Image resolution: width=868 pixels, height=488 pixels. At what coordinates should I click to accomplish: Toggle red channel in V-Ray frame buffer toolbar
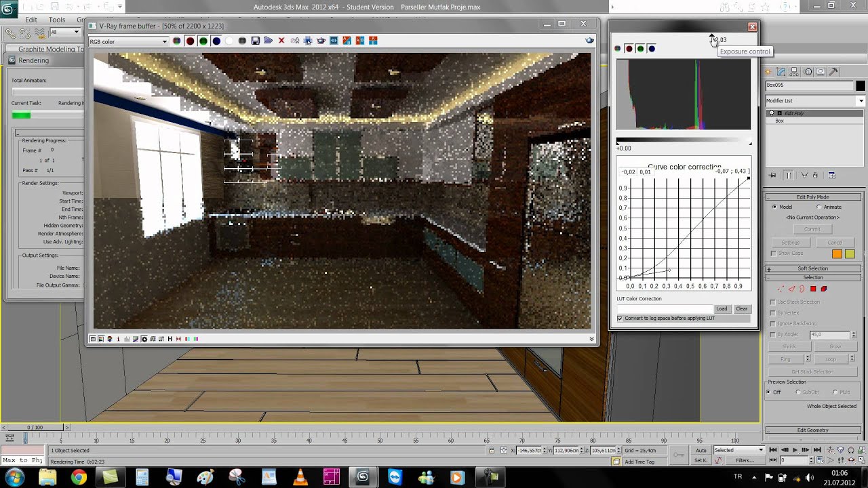tap(190, 41)
